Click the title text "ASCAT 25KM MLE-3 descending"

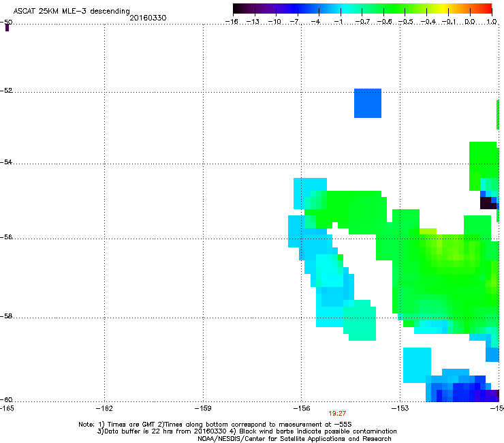coord(72,12)
